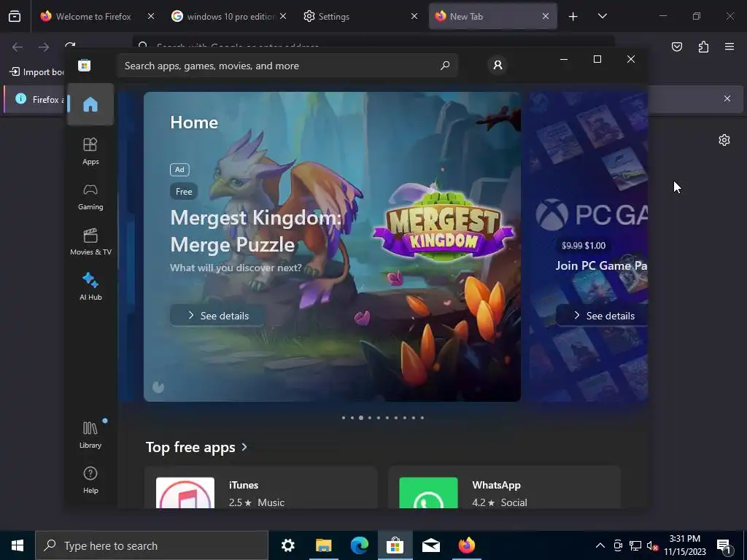The image size is (747, 560).
Task: Open Settings from the taskbar
Action: (287, 545)
